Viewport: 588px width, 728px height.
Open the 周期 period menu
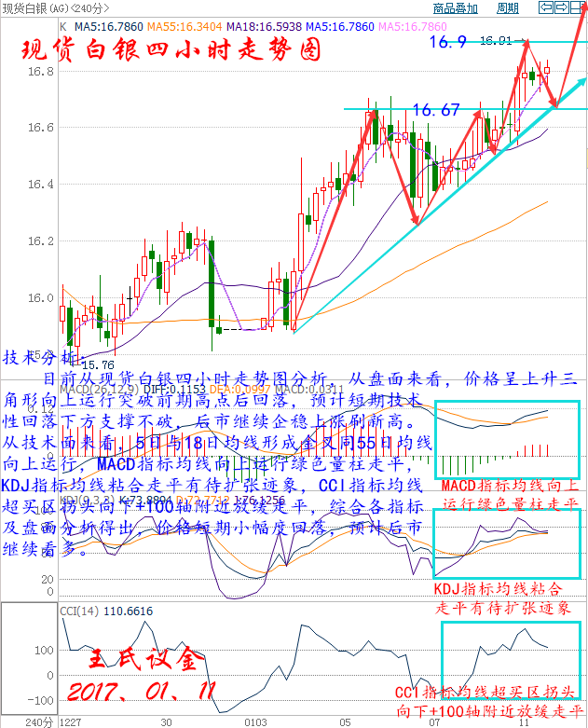coord(508,8)
